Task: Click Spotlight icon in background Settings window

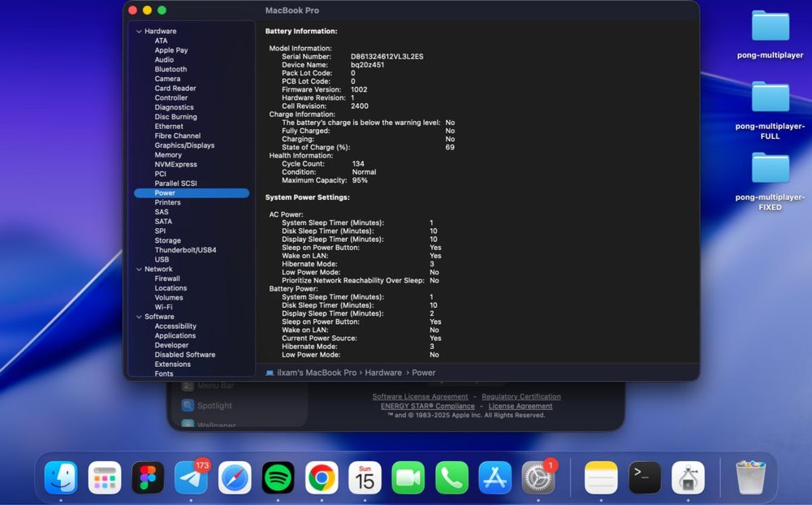Action: pyautogui.click(x=188, y=406)
